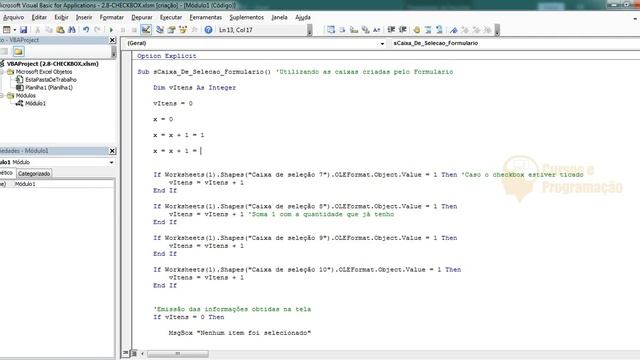The image size is (640, 360).
Task: Open the Executar menu
Action: coord(171,17)
